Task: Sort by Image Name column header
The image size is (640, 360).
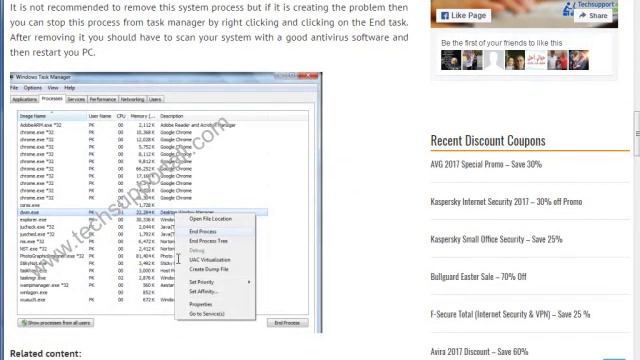Action: (52, 116)
